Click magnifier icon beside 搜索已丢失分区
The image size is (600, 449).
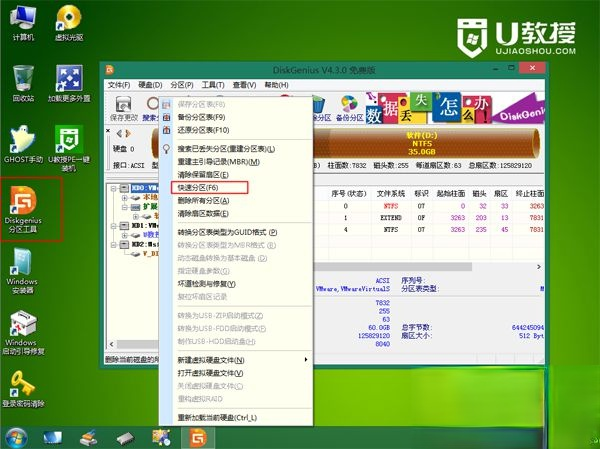pos(166,149)
